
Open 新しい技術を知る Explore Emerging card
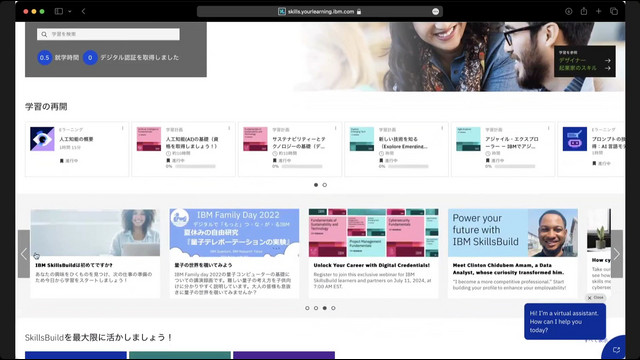click(396, 149)
